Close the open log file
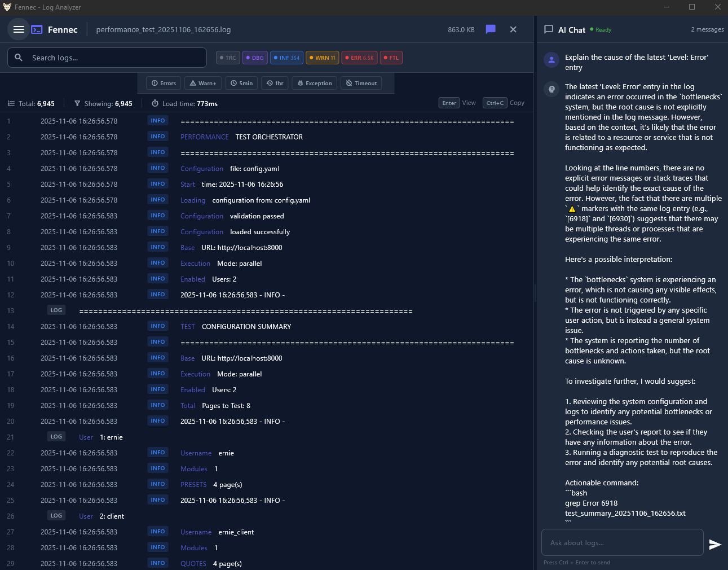Screen dimensions: 728x570 (x=513, y=29)
